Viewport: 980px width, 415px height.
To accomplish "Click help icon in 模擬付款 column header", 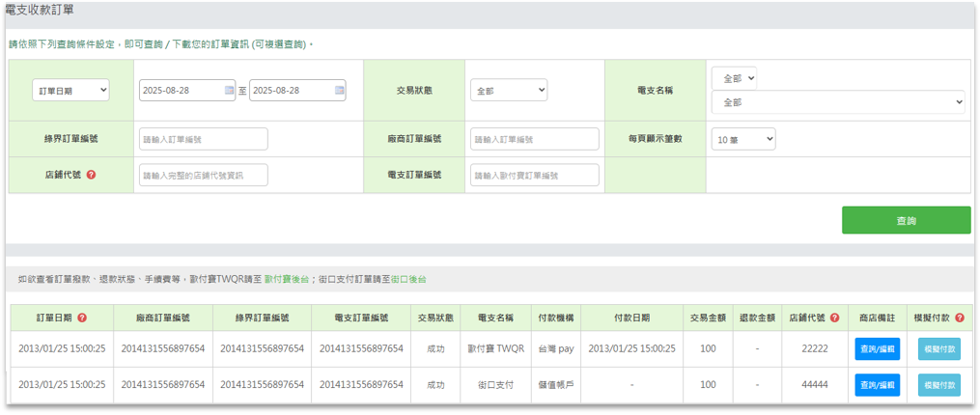I will click(x=960, y=318).
